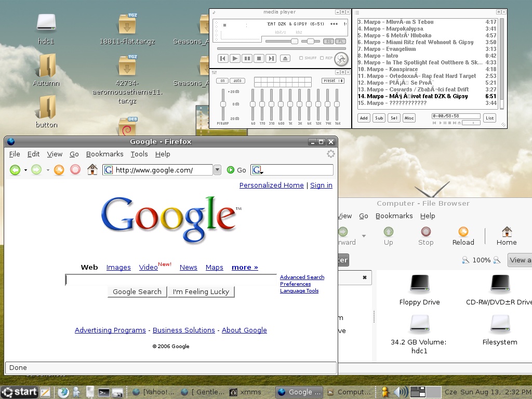Toggle the EQ button in the media player
Image resolution: width=532 pixels, height=399 pixels.
(329, 42)
